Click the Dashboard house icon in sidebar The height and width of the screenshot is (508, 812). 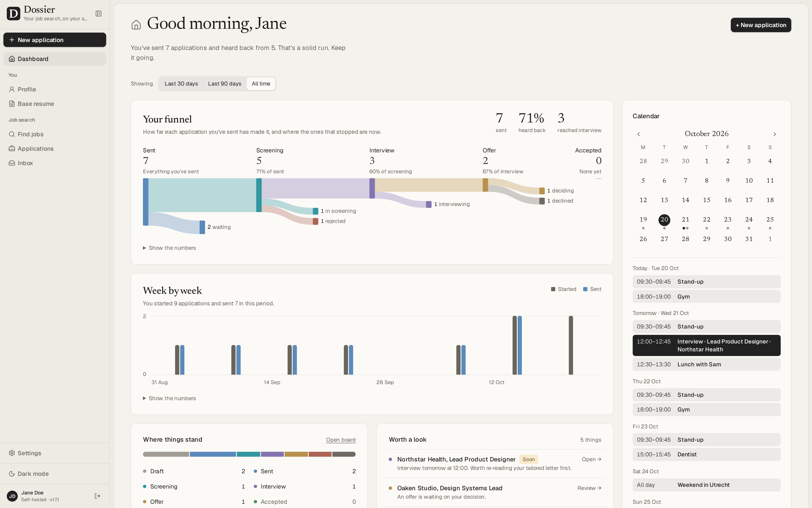(12, 59)
